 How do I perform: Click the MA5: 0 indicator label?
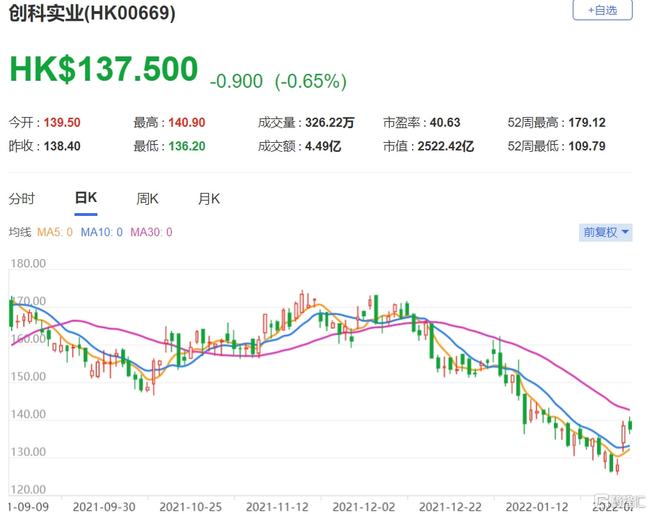pos(55,232)
